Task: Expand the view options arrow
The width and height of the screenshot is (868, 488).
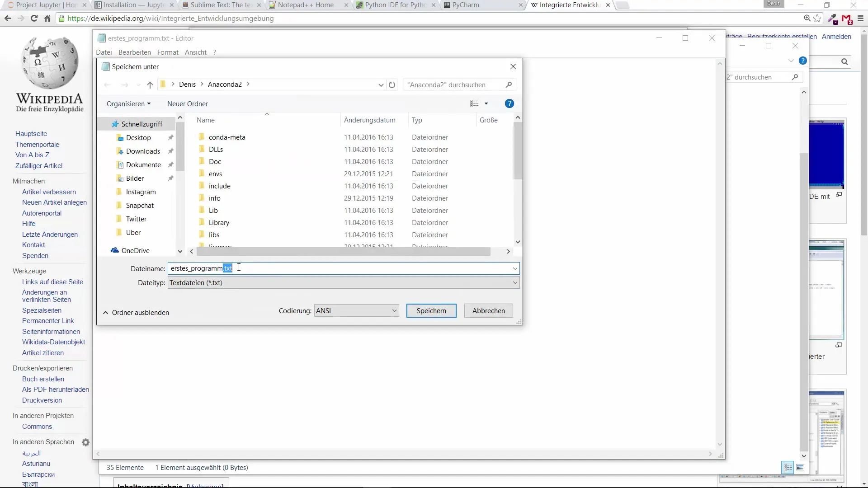Action: pos(486,104)
